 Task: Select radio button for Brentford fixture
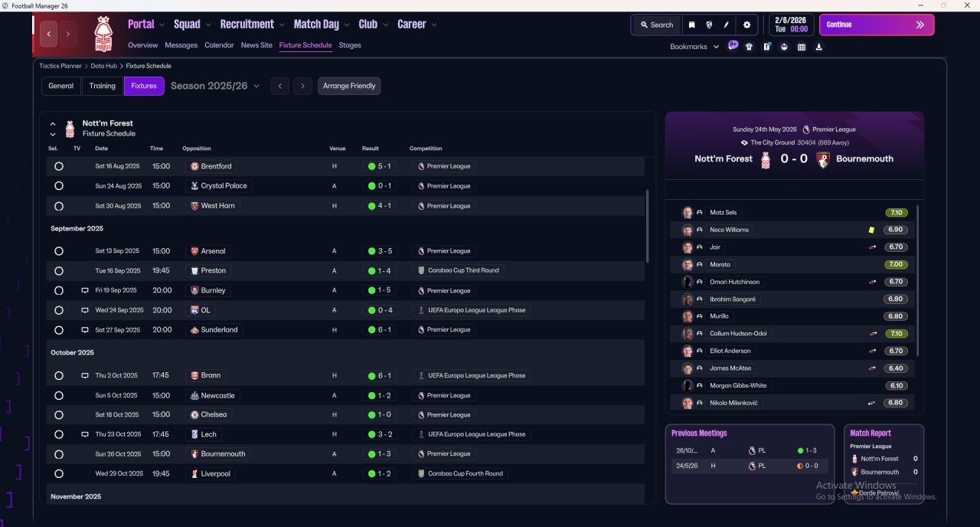point(59,166)
